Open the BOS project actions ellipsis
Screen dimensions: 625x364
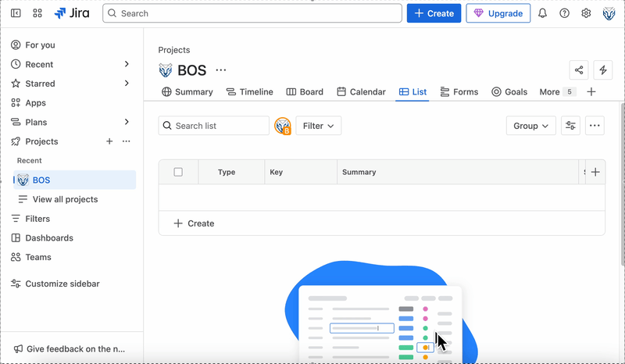[x=221, y=70]
